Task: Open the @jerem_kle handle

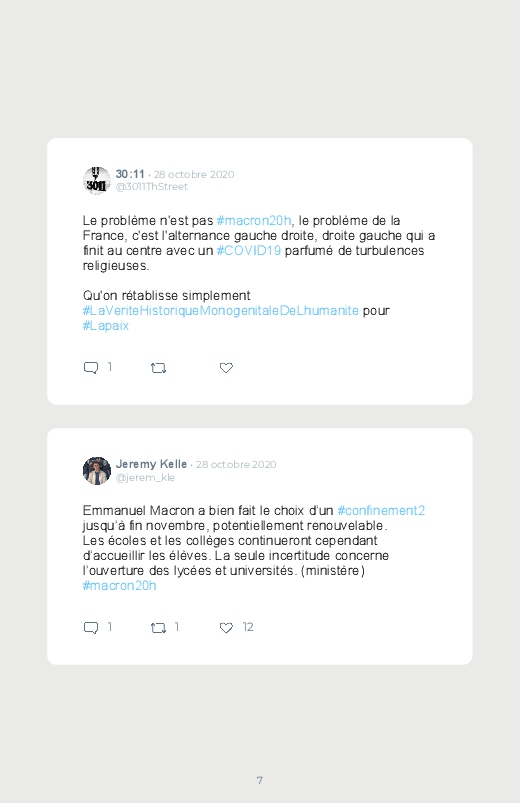Action: click(145, 478)
